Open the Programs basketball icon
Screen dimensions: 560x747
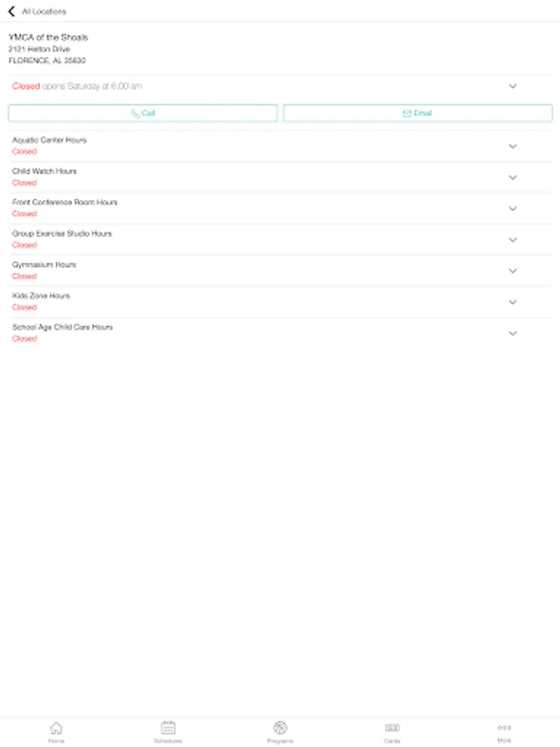pyautogui.click(x=280, y=727)
